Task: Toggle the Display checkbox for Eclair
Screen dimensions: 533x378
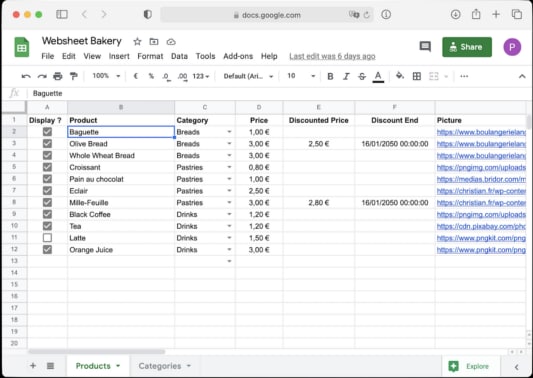Action: (47, 191)
